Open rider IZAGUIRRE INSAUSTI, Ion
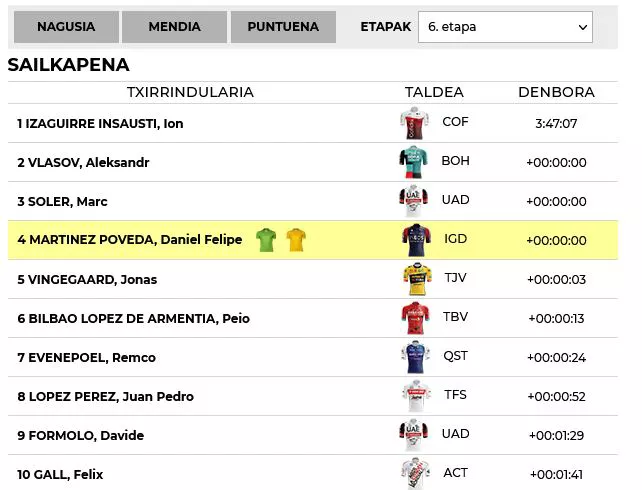Screen dimensions: 642x490 [100, 124]
